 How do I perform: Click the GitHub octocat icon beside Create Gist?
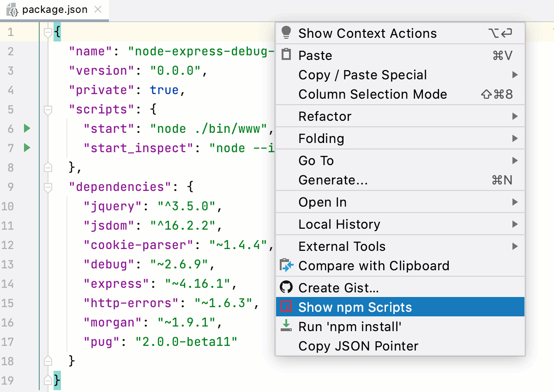285,287
